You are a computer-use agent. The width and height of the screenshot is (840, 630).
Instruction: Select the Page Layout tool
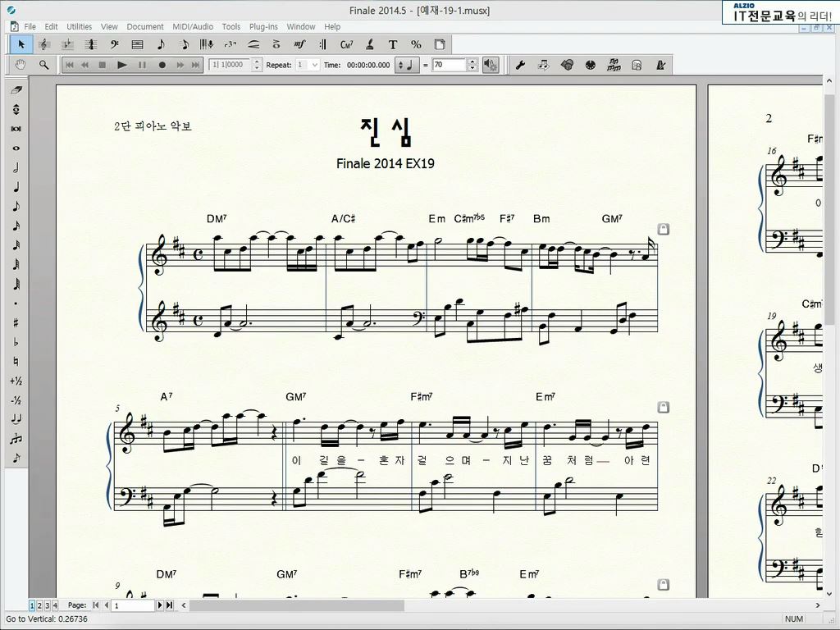440,44
